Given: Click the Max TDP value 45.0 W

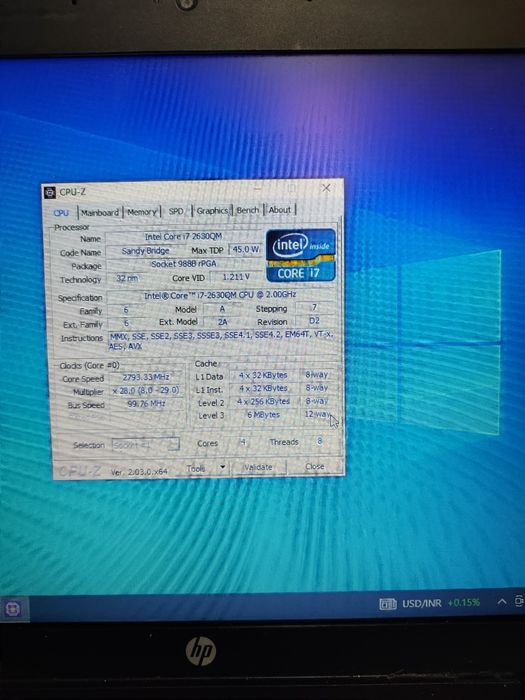Looking at the screenshot, I should click(246, 249).
